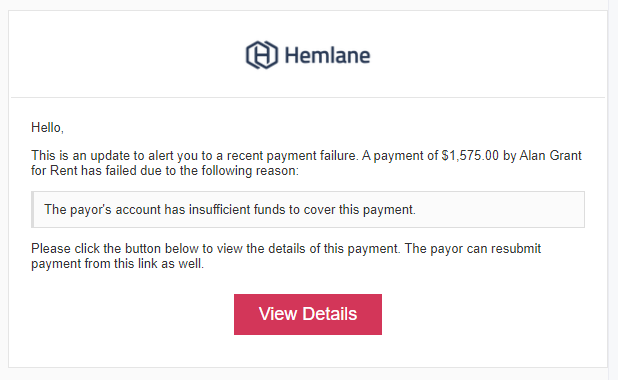Open the View Details button
The height and width of the screenshot is (380, 618).
coord(308,314)
